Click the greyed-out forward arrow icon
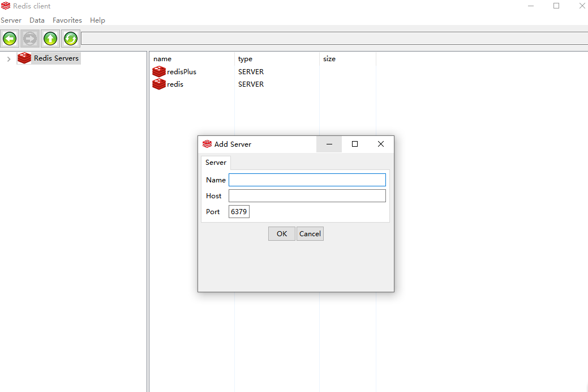 (30, 39)
